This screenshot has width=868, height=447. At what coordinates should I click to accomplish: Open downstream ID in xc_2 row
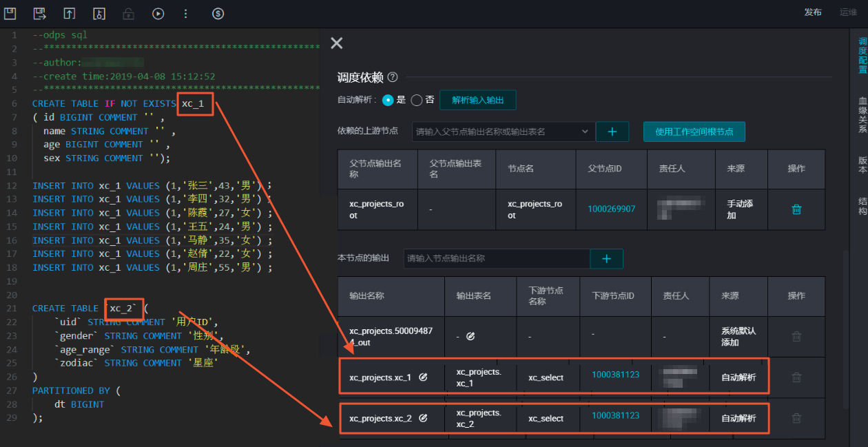[x=615, y=415]
